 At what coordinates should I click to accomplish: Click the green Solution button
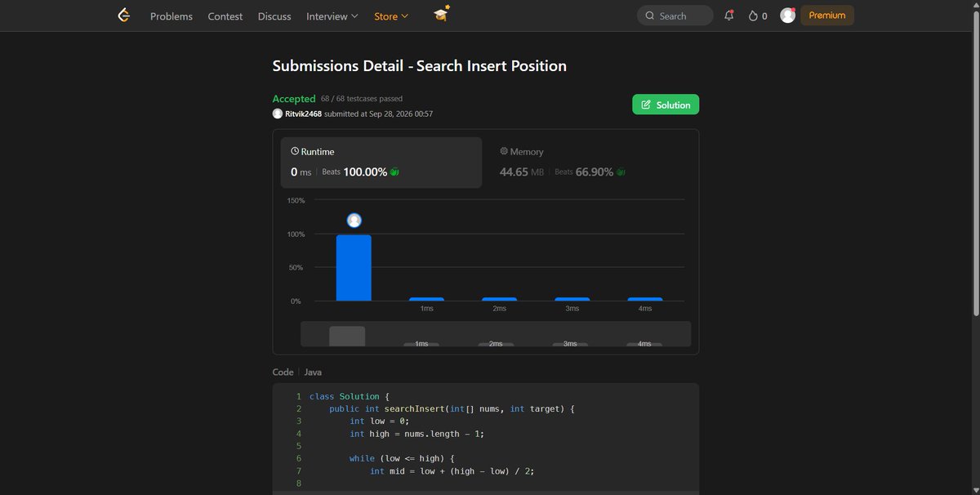tap(666, 105)
